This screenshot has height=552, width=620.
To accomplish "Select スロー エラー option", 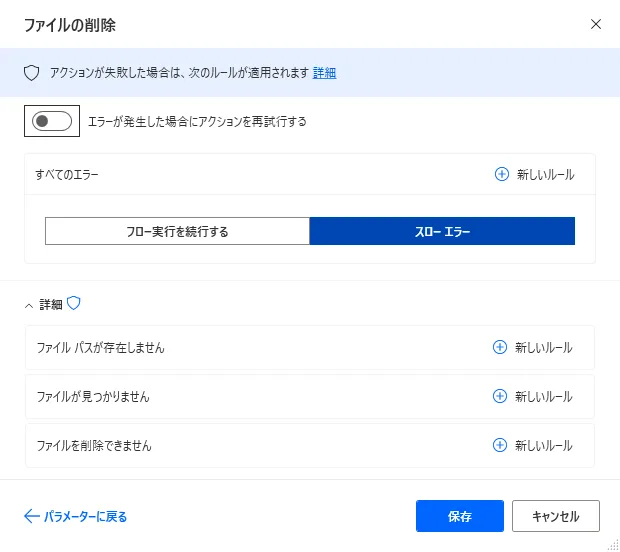I will click(442, 232).
